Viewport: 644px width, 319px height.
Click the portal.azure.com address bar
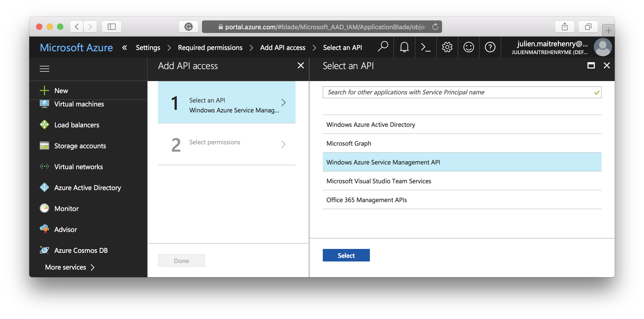[322, 27]
